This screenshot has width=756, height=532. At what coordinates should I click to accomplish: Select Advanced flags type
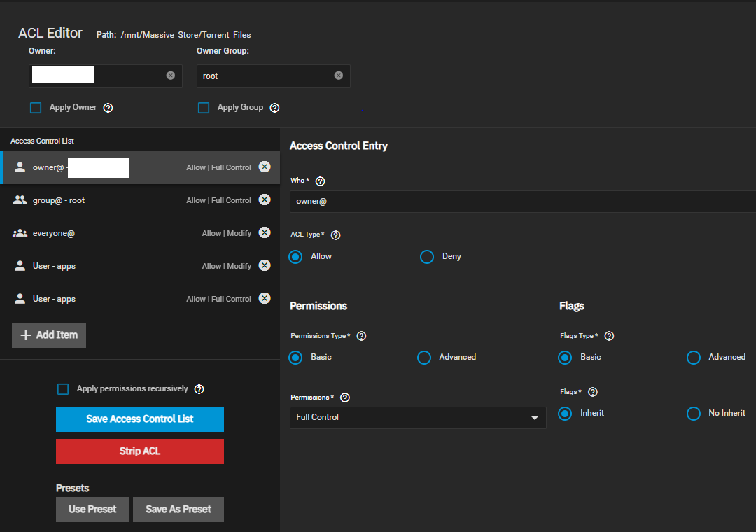(x=693, y=358)
